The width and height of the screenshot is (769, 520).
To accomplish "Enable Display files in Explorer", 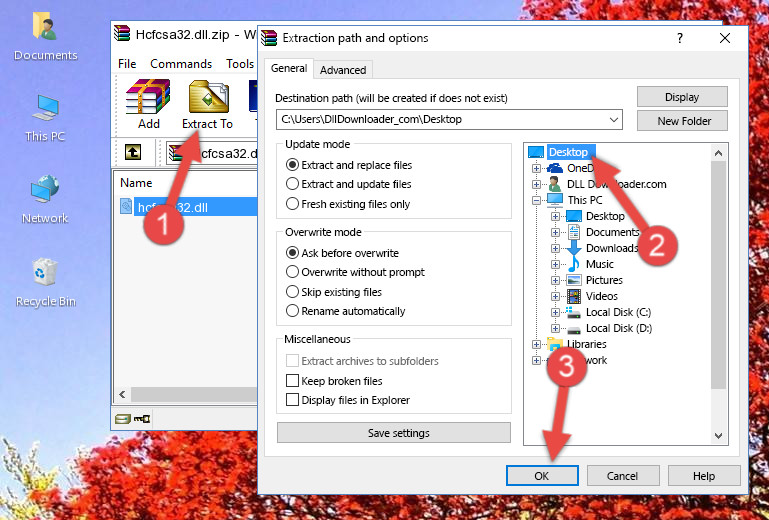I will pos(292,400).
